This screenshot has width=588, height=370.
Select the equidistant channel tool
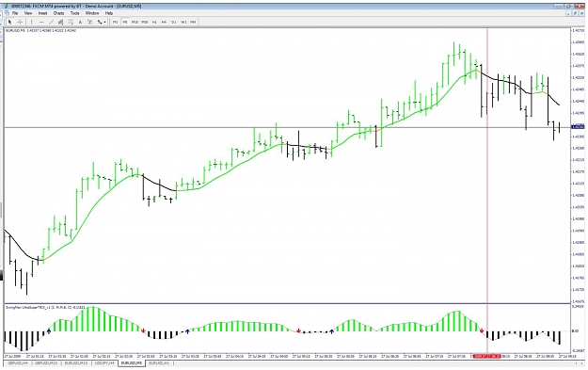click(x=61, y=23)
